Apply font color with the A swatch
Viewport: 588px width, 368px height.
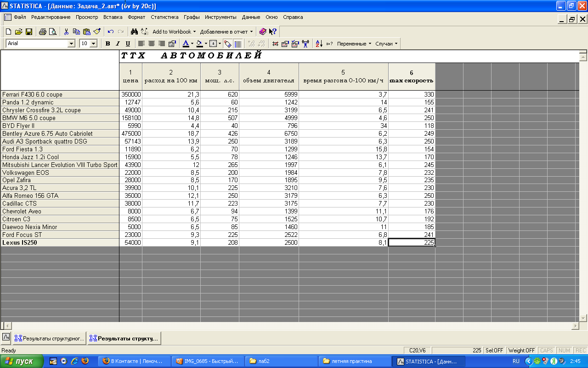click(186, 44)
